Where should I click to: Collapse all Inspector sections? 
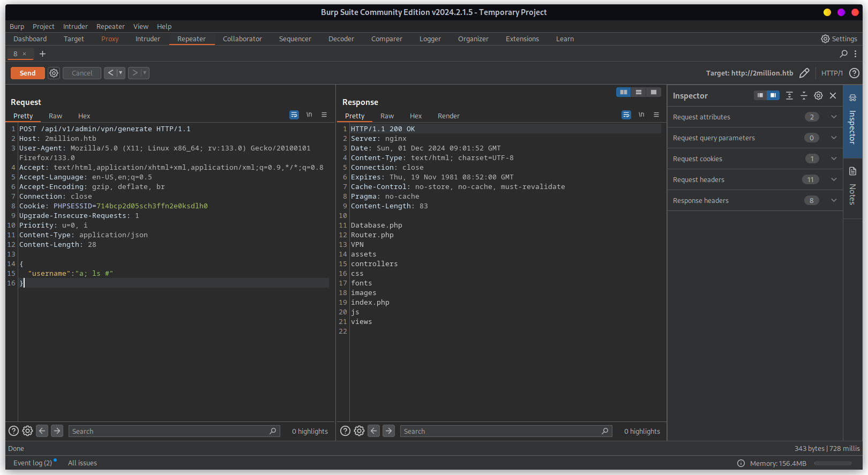804,95
